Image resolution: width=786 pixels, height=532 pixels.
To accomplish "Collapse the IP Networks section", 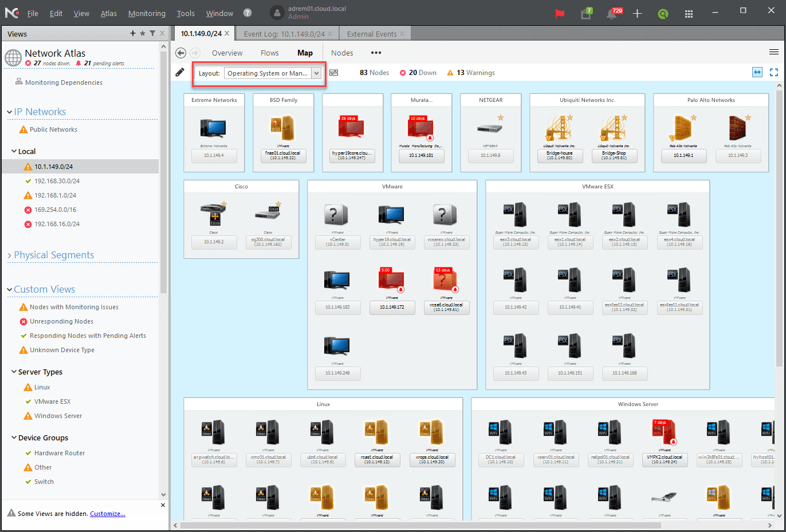I will click(x=10, y=112).
